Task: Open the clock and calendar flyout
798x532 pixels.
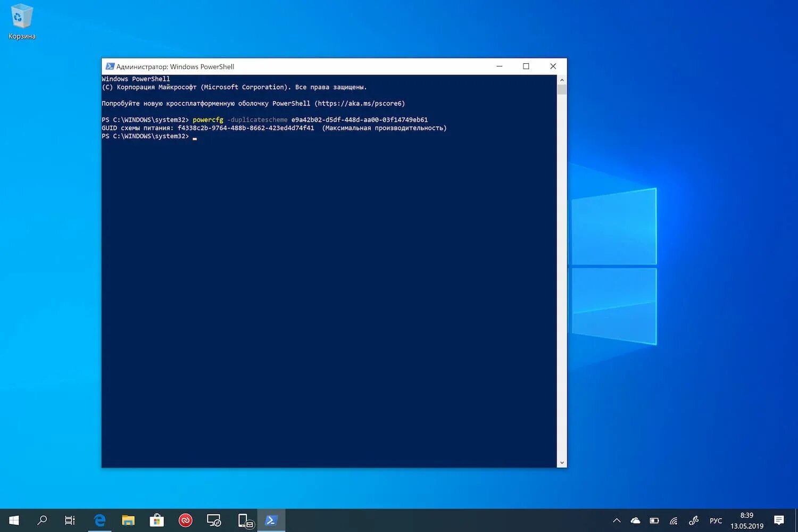Action: (747, 520)
